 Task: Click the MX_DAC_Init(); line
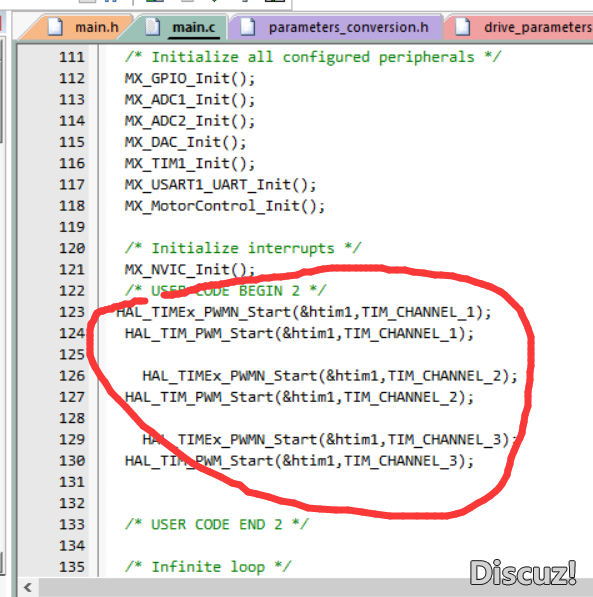pos(185,143)
